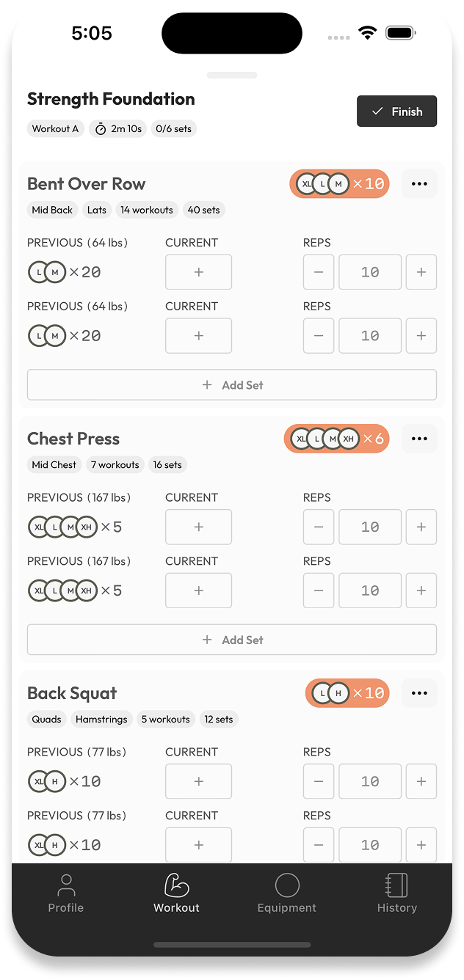Switch to the Equipment tab

[x=286, y=893]
